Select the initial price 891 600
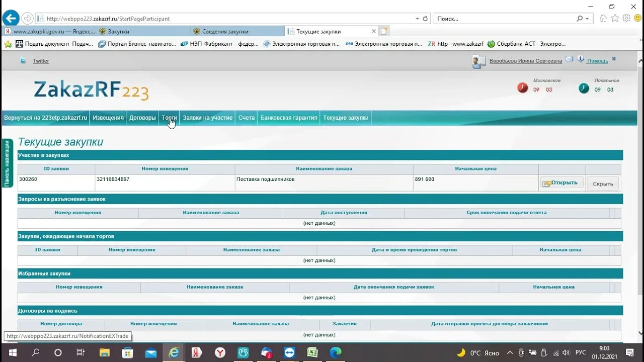Viewport: 644px width, 362px height. (x=424, y=179)
